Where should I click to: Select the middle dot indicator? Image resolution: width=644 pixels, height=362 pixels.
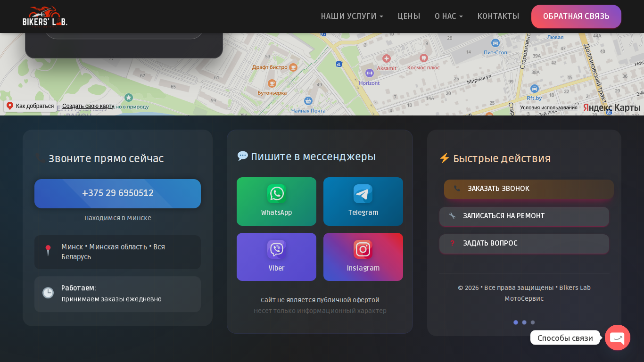point(524,322)
